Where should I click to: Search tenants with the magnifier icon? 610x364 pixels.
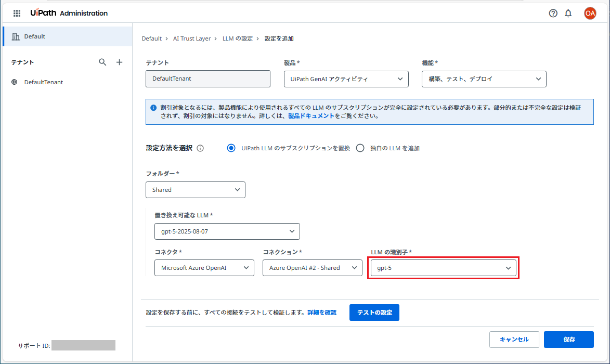[x=102, y=62]
